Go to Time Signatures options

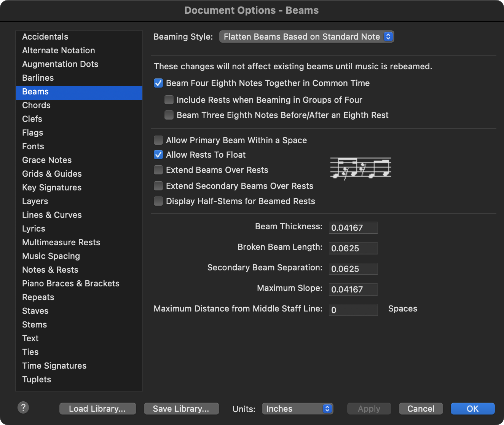pos(54,366)
